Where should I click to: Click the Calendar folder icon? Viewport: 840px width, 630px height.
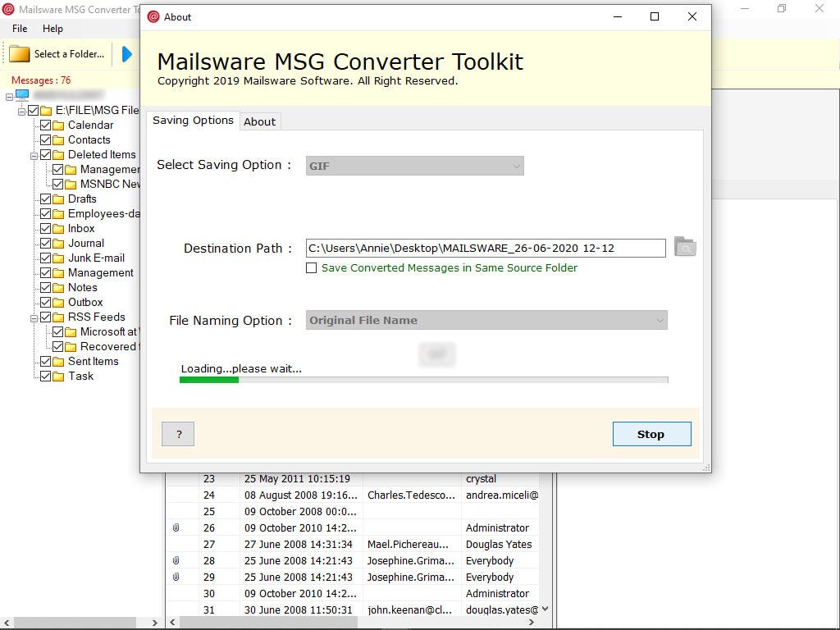(x=58, y=126)
